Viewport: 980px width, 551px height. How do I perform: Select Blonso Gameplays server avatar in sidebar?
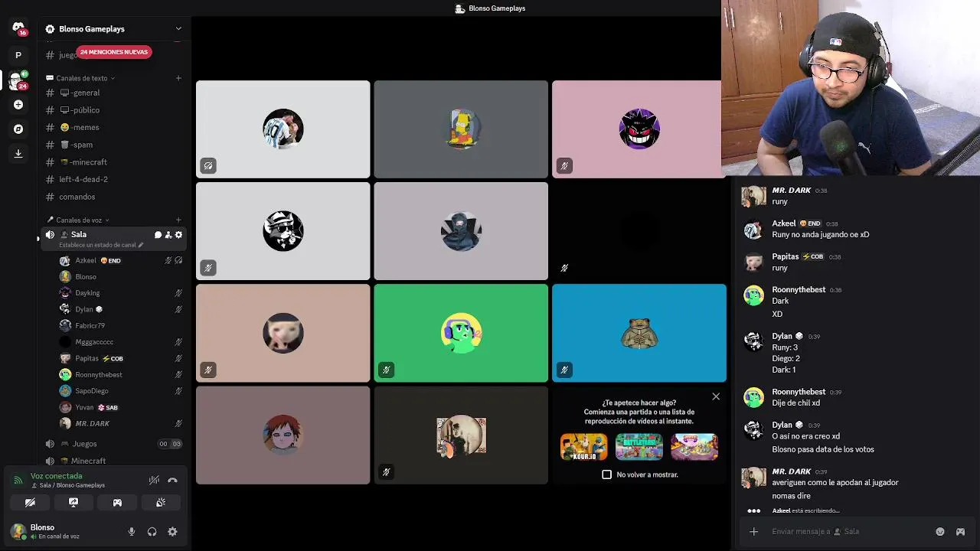click(x=17, y=80)
